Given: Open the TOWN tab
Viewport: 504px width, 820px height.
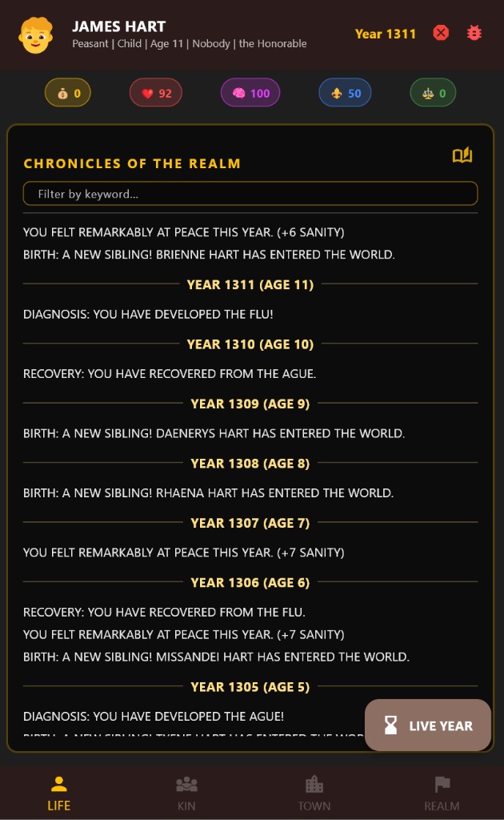Looking at the screenshot, I should click(314, 793).
